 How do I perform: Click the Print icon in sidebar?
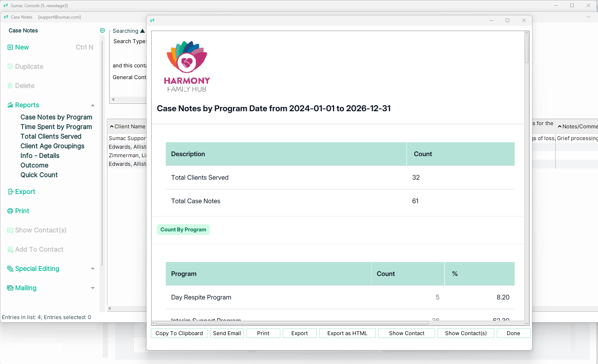(x=10, y=211)
